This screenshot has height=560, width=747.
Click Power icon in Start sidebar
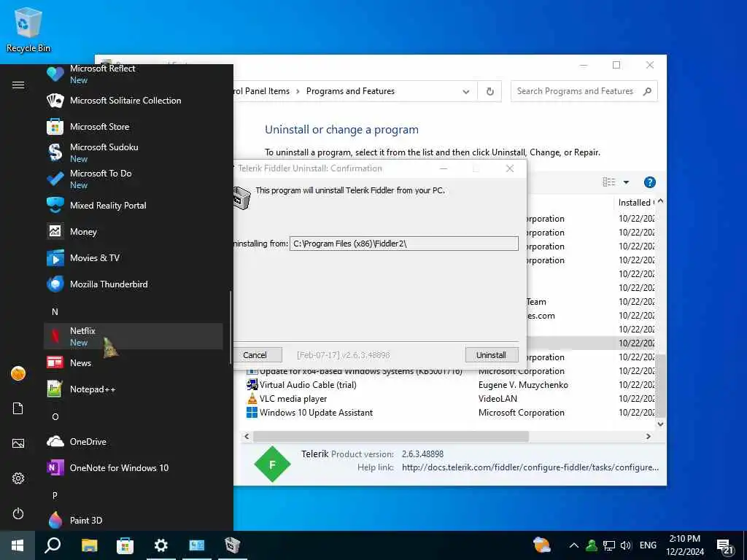tap(18, 513)
